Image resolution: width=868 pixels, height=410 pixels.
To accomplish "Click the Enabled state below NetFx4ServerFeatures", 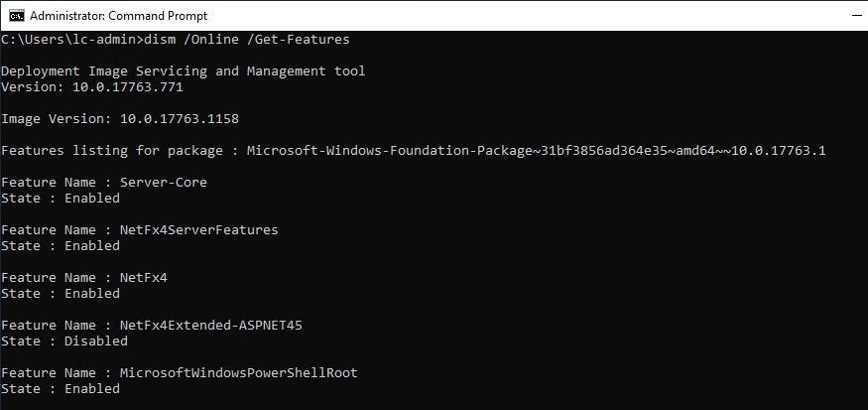I will pos(92,246).
